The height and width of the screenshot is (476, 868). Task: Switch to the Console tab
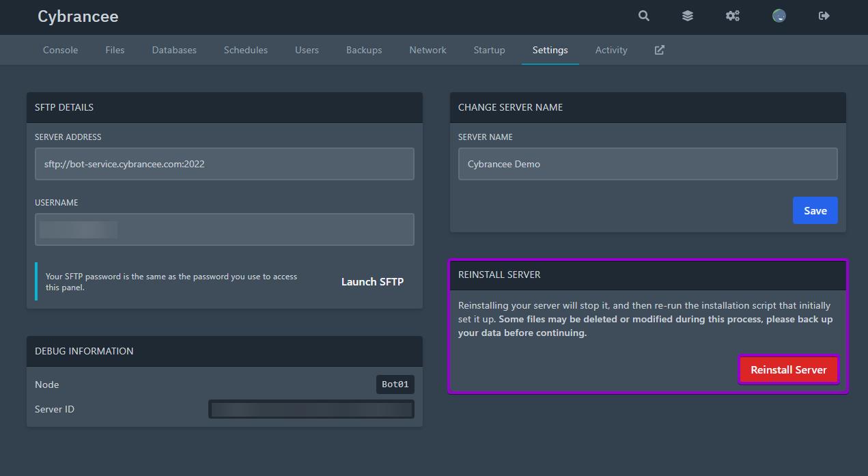60,50
